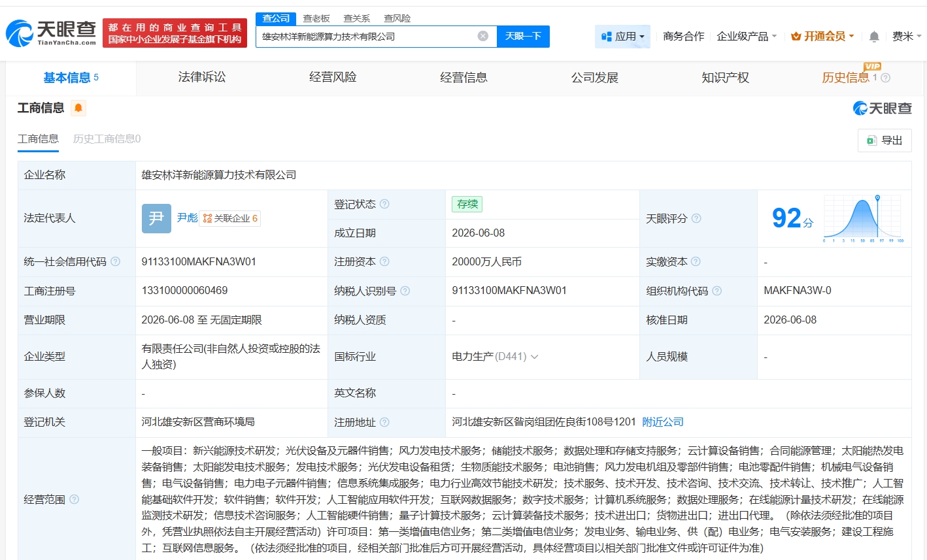Click help icon next to 天眼评分
Image resolution: width=927 pixels, height=560 pixels.
696,218
